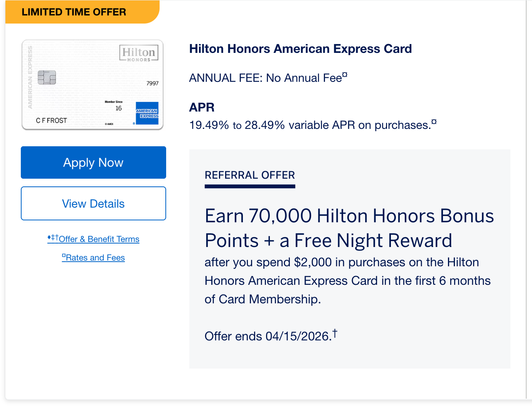
Task: Click the American Express blue box logo
Action: 147,113
